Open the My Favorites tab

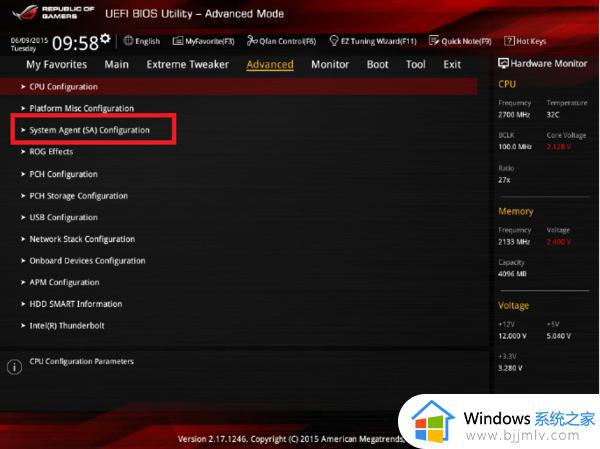[57, 64]
